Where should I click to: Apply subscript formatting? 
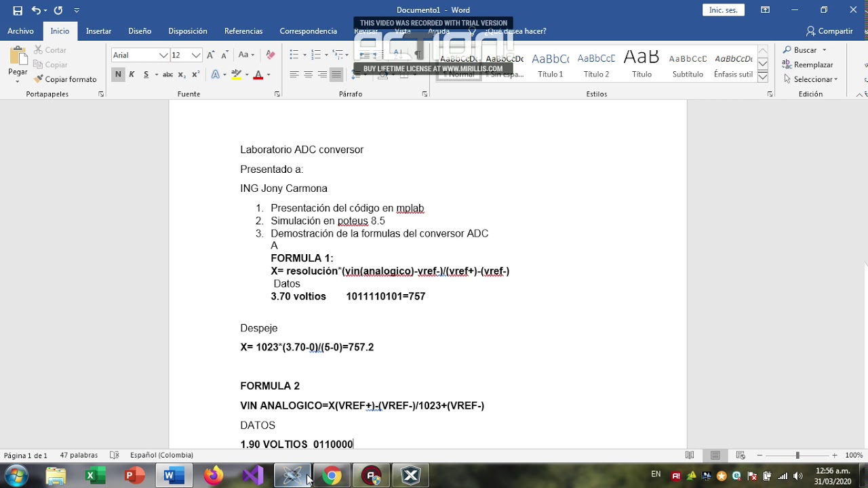182,75
